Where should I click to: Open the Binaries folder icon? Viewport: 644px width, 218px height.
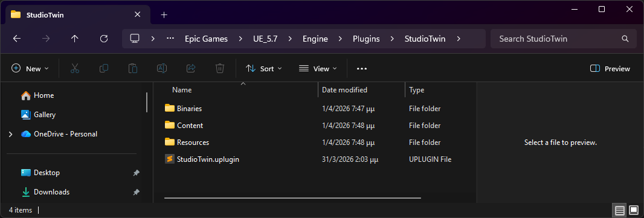[170, 108]
